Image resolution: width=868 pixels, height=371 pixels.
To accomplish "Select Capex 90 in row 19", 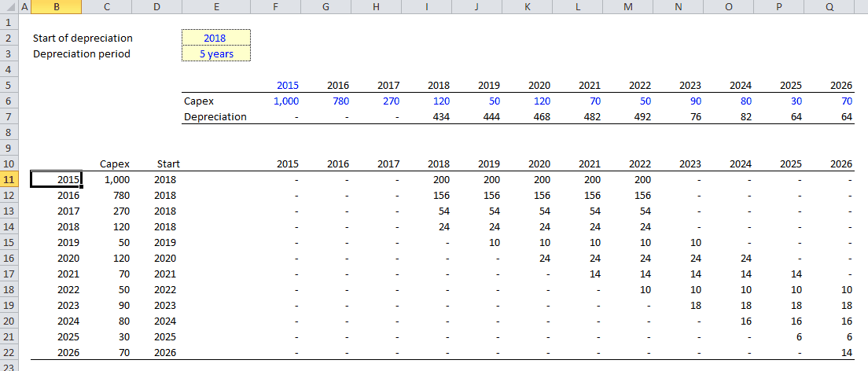I will coord(123,305).
